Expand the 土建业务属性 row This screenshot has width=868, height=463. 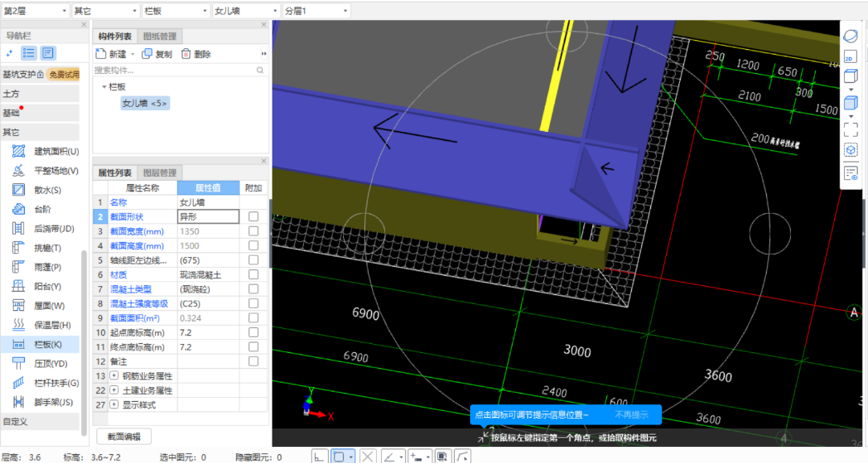pyautogui.click(x=114, y=390)
